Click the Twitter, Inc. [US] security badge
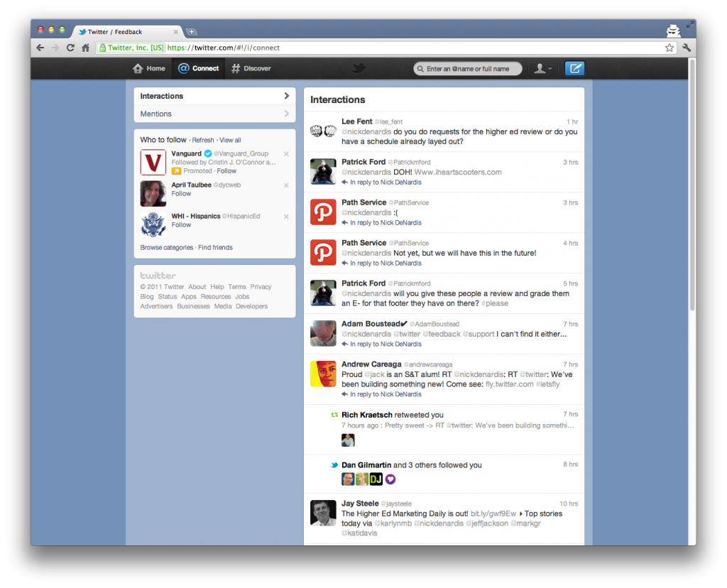The width and height of the screenshot is (727, 588). (x=131, y=48)
